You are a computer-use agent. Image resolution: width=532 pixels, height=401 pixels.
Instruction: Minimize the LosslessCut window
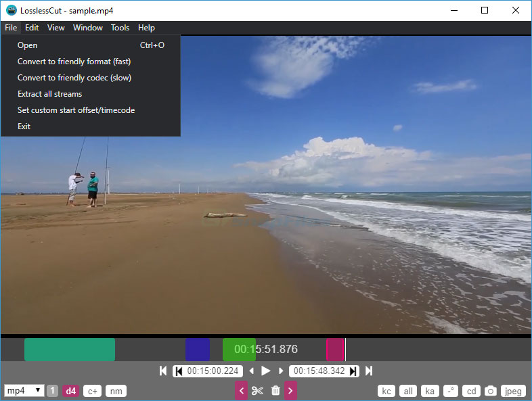454,11
